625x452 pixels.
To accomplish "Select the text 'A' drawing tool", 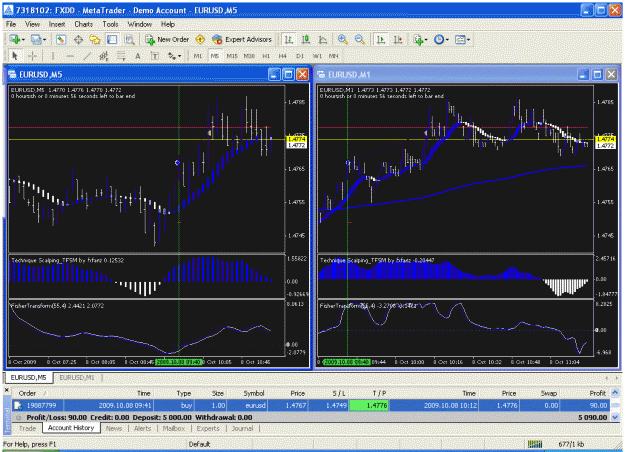I will [x=138, y=56].
